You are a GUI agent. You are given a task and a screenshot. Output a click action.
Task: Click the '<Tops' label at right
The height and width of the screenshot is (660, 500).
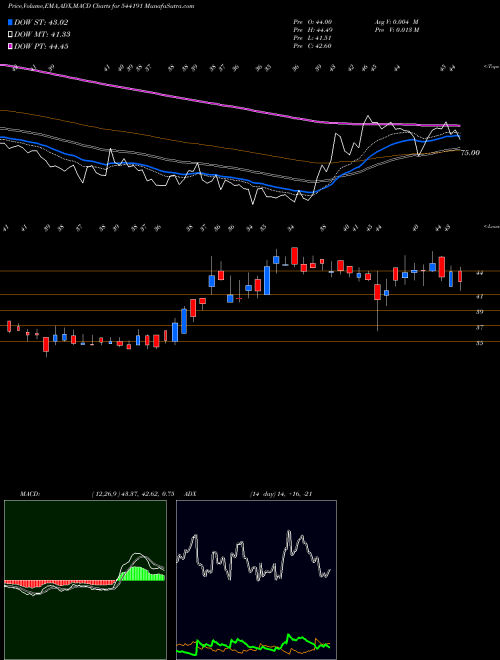coord(491,67)
